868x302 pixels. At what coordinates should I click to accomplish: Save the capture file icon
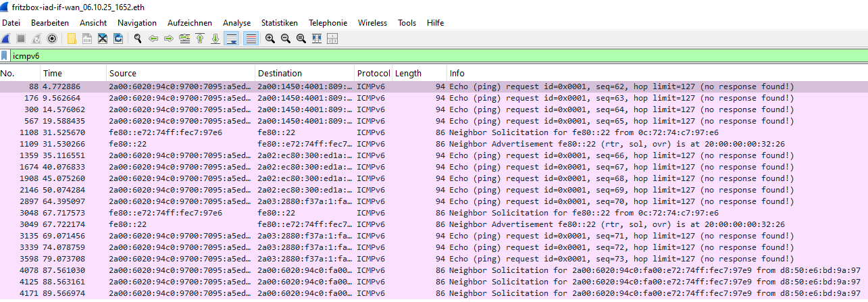click(x=87, y=39)
